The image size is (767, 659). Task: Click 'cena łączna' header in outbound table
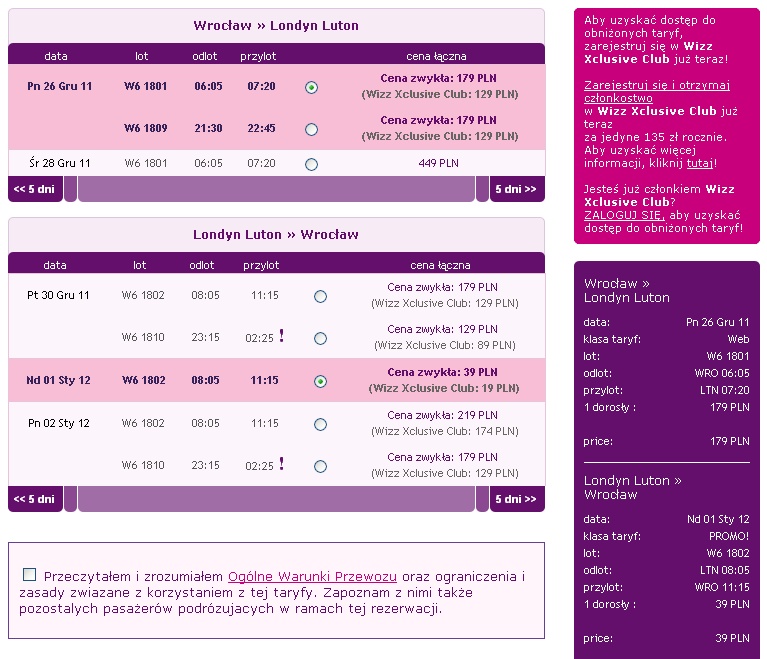(x=436, y=56)
